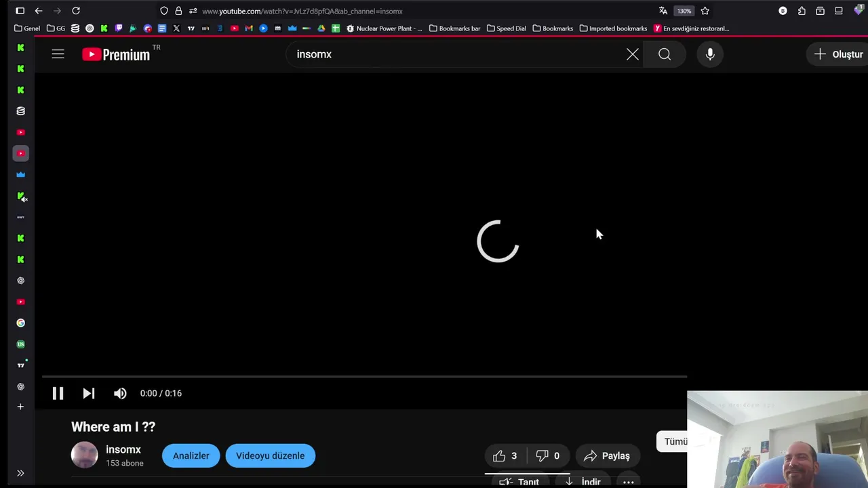The height and width of the screenshot is (488, 868).
Task: Open the Genel bookmarks folder
Action: 27,28
